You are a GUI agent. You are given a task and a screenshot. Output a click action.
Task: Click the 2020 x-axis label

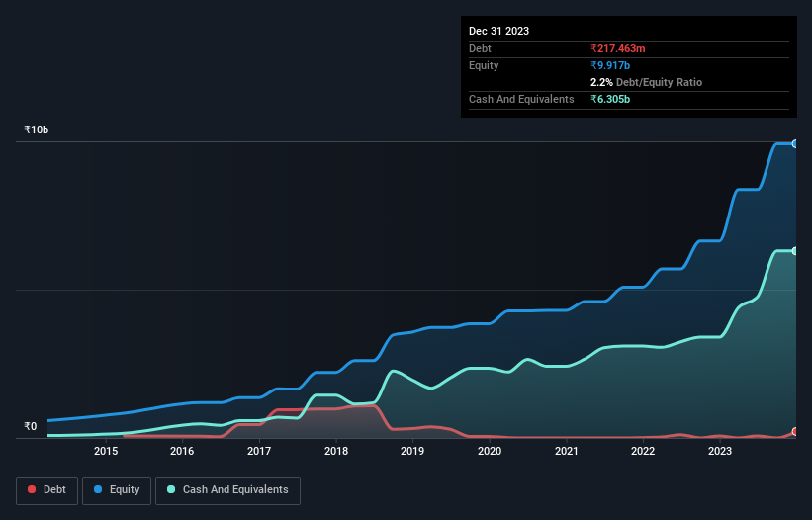tap(490, 451)
